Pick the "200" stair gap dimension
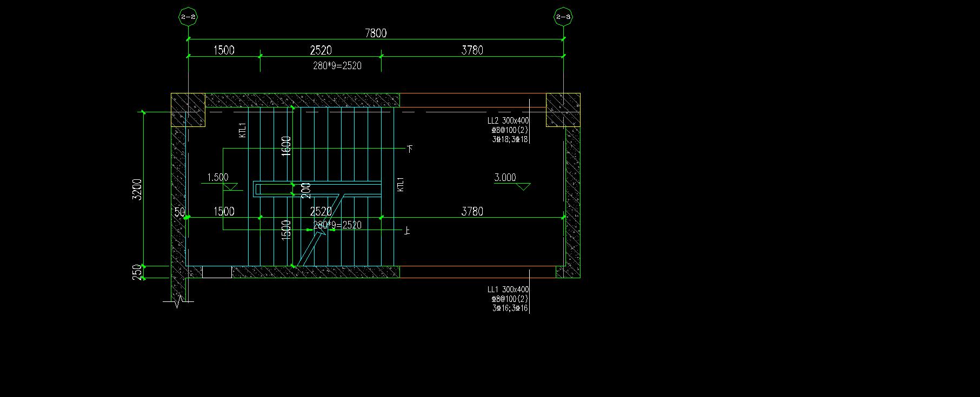The height and width of the screenshot is (397, 980). point(306,190)
